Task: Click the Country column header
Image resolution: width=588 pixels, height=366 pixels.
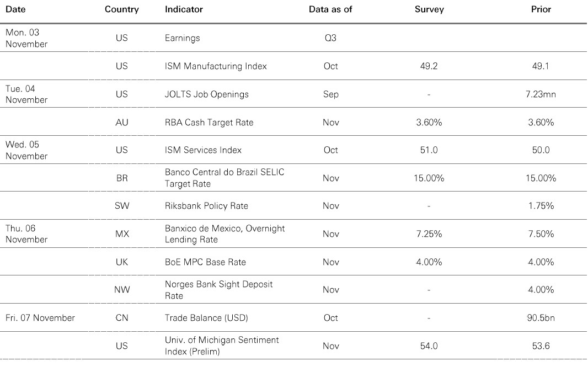Action: tap(121, 9)
